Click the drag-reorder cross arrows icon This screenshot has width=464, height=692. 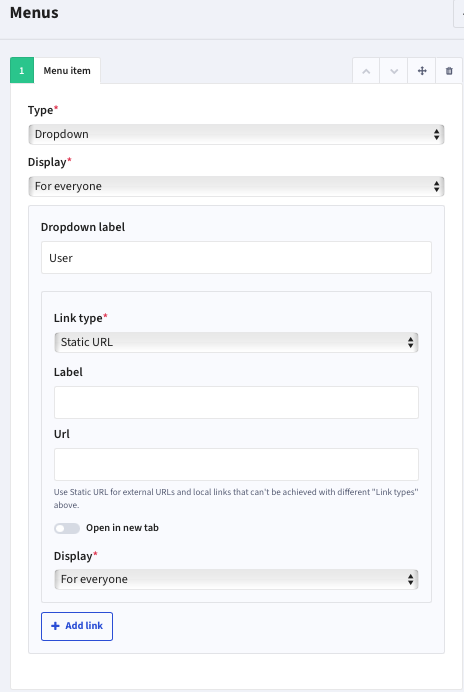(x=422, y=71)
